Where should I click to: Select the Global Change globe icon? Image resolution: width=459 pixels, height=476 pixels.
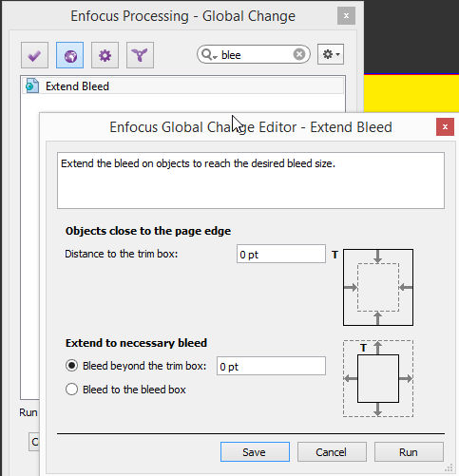click(x=70, y=55)
